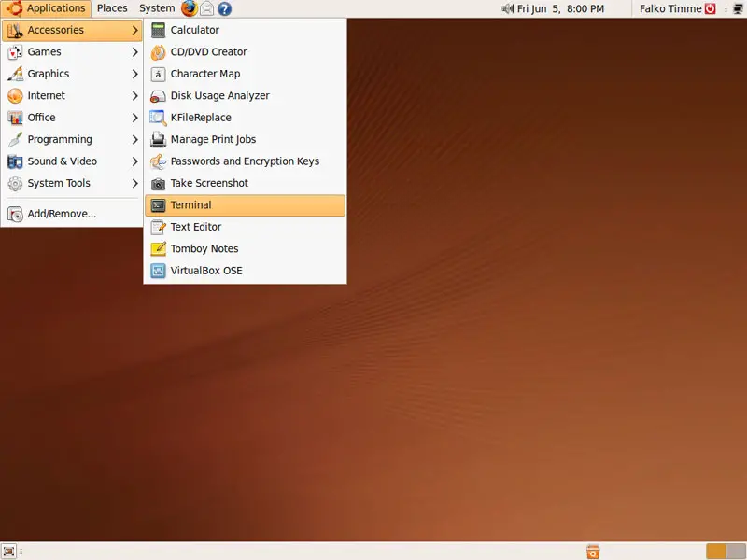The image size is (747, 560).
Task: Click the Fri Jun 5, 8:00 PM clock
Action: (x=560, y=8)
